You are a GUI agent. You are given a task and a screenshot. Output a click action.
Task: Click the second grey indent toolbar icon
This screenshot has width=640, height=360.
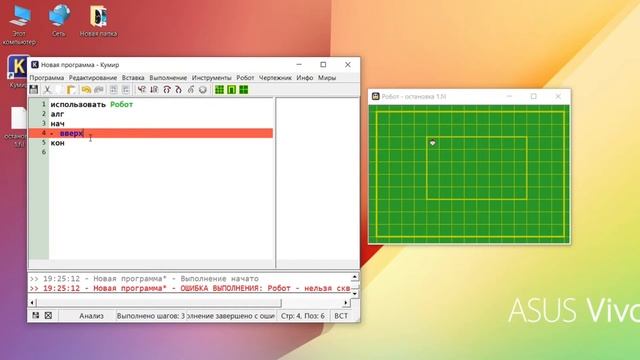coord(126,90)
